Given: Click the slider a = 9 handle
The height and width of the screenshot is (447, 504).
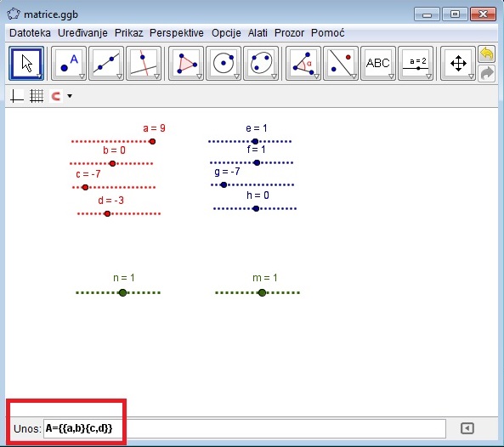Looking at the screenshot, I should click(x=152, y=141).
